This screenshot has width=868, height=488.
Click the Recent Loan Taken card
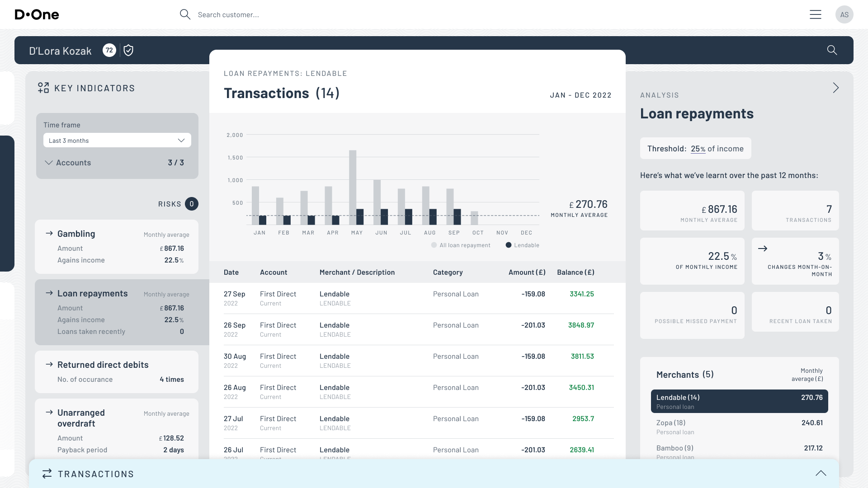click(795, 312)
